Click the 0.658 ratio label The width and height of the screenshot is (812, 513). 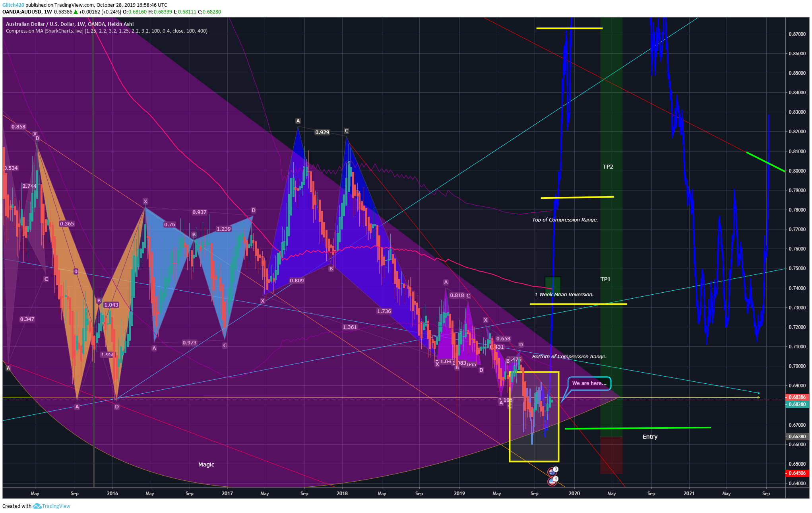pos(504,339)
